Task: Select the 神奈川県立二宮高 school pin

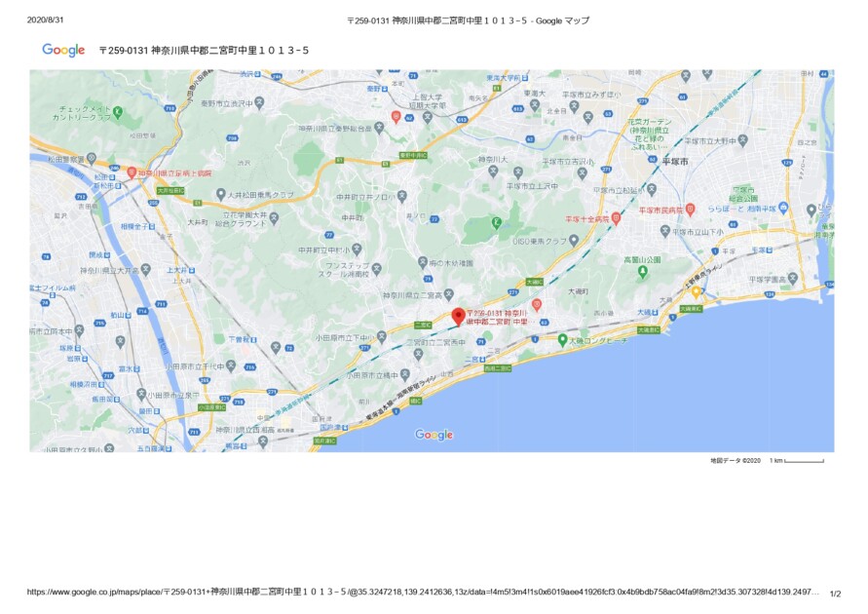Action: point(449,294)
